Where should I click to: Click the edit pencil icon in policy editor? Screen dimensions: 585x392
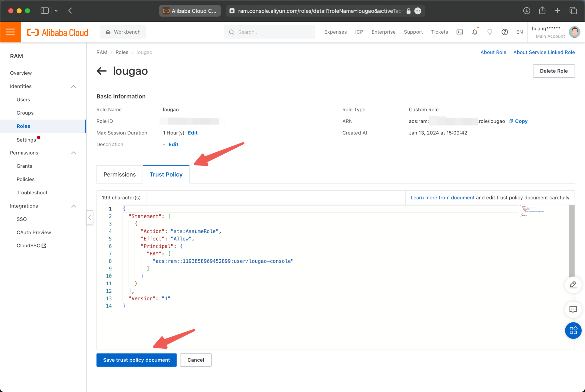[x=573, y=284]
